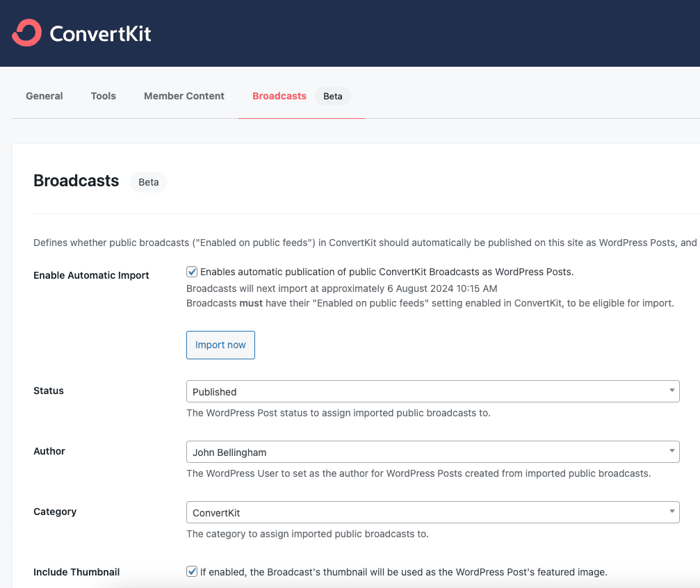Image resolution: width=700 pixels, height=588 pixels.
Task: Click the Category help text below dropdown
Action: coord(307,534)
